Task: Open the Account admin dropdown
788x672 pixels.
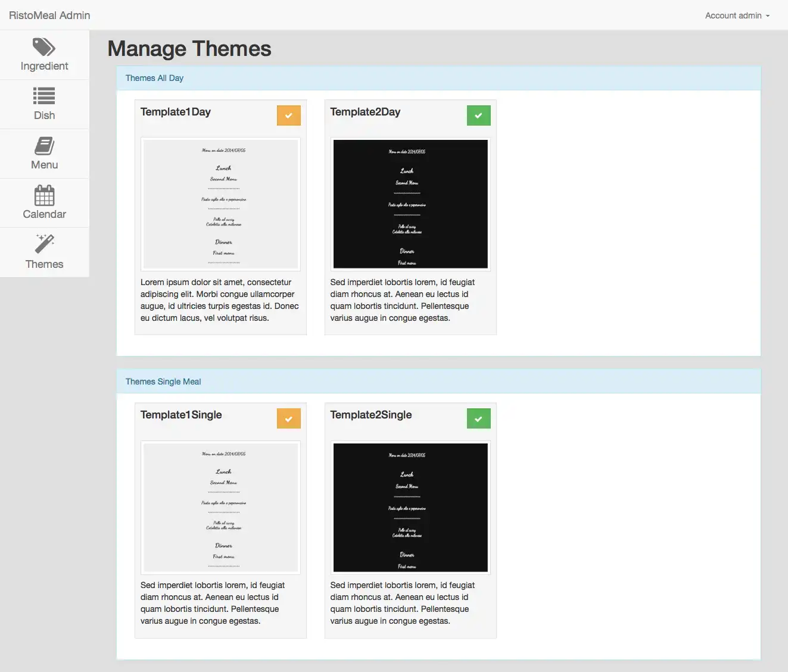Action: click(737, 15)
